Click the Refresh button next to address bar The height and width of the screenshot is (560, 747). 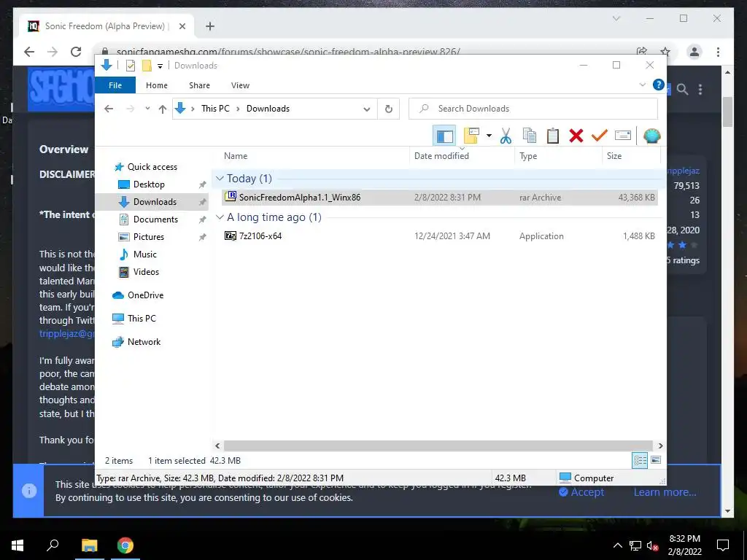pos(389,109)
